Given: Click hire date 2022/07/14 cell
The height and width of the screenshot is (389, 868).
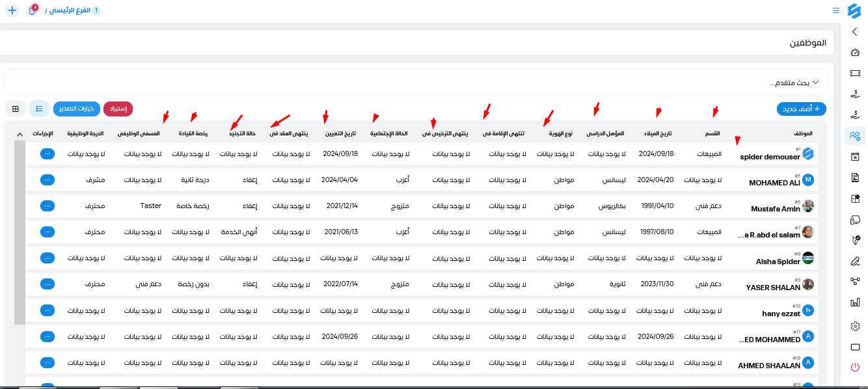Looking at the screenshot, I should (x=341, y=284).
